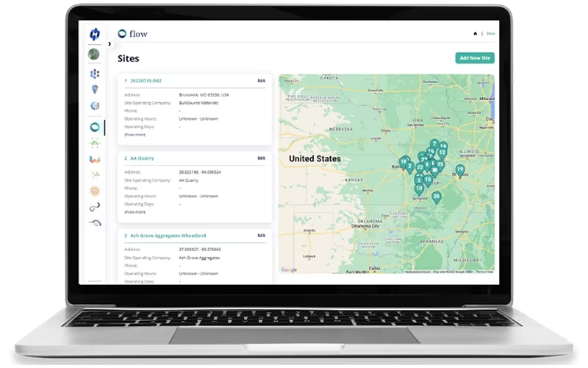Open the blue app logo in the sidebar
Viewport: 588px width, 368px height.
click(x=95, y=34)
